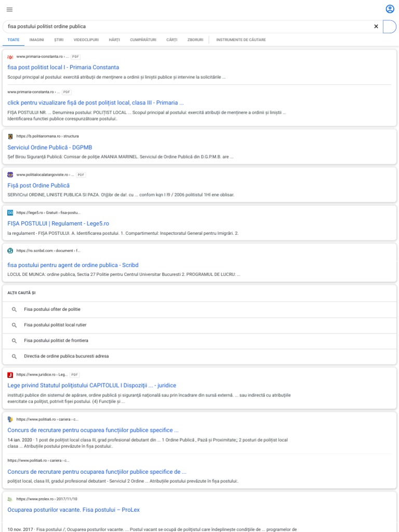399x532 pixels.
Task: Click the Scribd favicon icon
Action: 10,251
